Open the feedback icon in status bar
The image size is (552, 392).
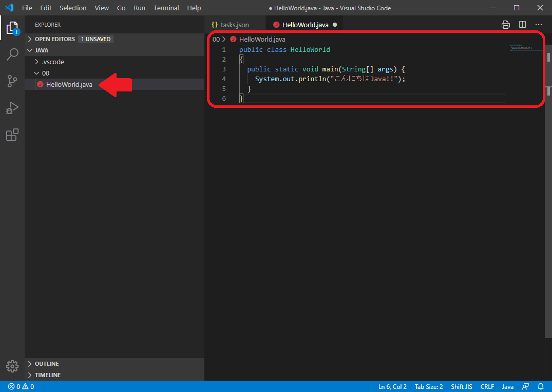coord(526,386)
